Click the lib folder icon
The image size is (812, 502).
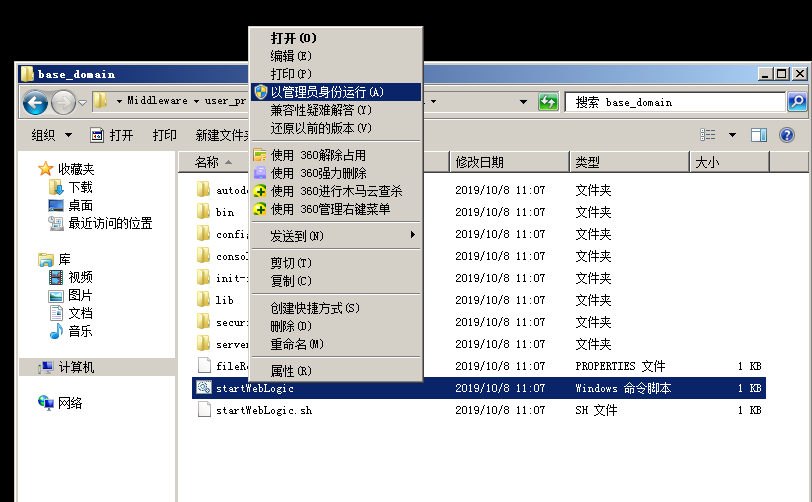(204, 299)
